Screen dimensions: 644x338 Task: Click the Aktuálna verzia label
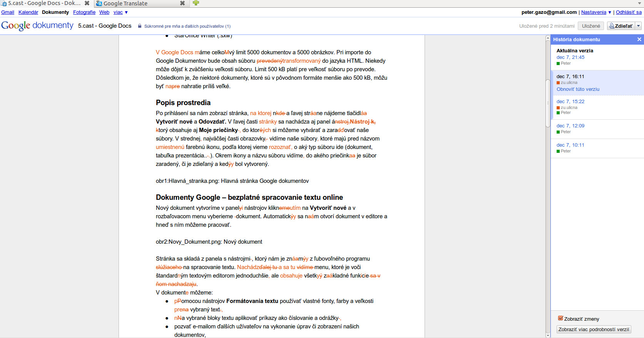point(575,51)
